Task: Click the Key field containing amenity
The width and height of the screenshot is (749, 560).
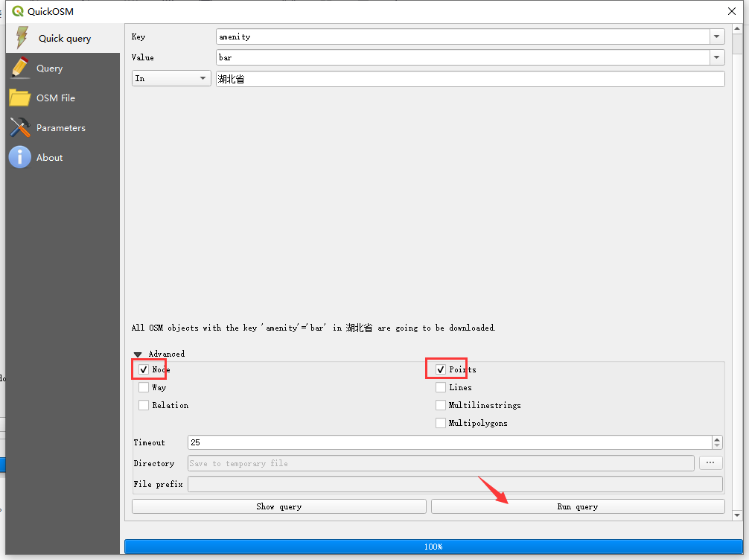Action: tap(463, 36)
